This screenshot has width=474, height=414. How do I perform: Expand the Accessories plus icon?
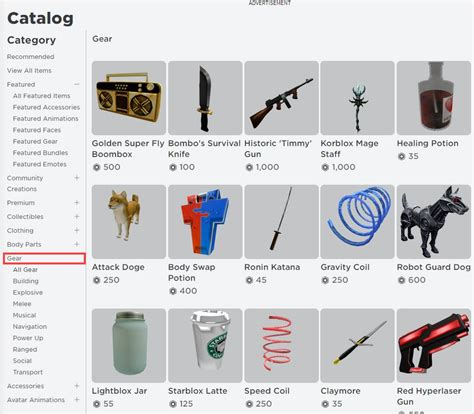pyautogui.click(x=77, y=386)
